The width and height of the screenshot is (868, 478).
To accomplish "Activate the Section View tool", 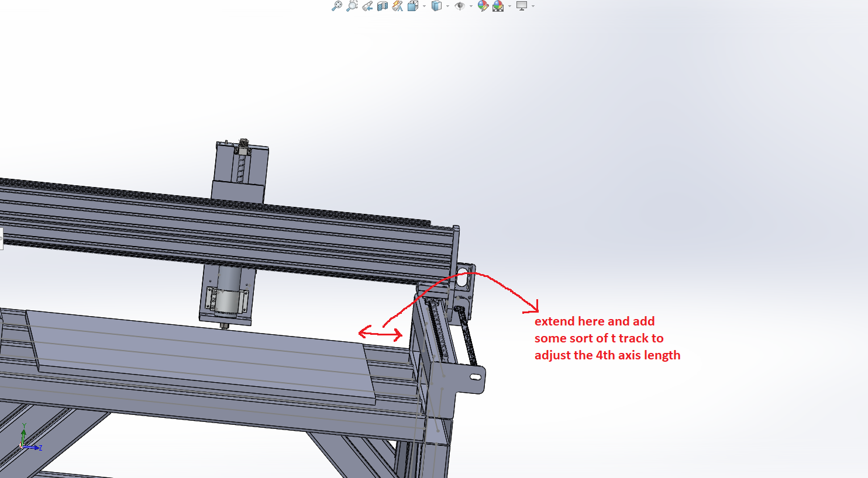I will tap(383, 6).
